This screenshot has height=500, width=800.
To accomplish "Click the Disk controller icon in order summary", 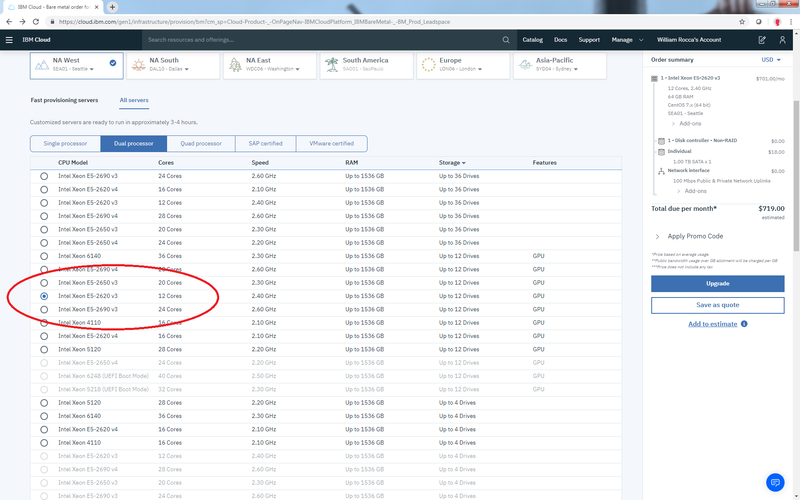I will (x=661, y=141).
